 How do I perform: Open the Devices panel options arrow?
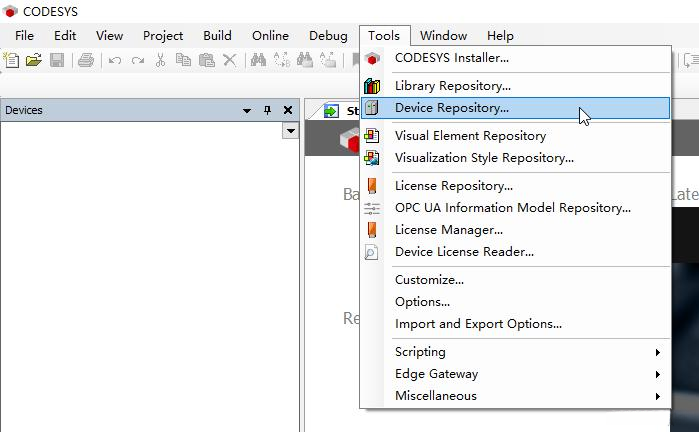click(247, 111)
